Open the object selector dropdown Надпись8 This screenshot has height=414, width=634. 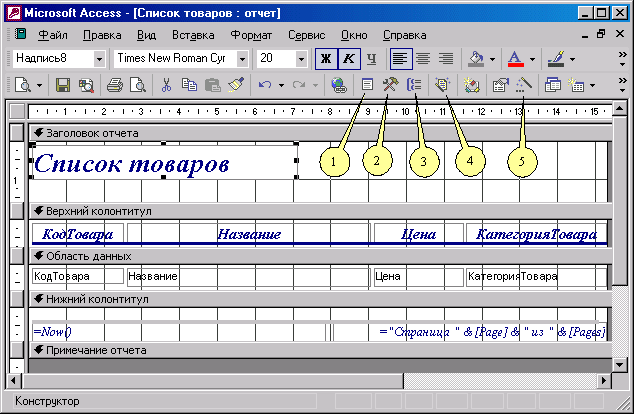(98, 59)
